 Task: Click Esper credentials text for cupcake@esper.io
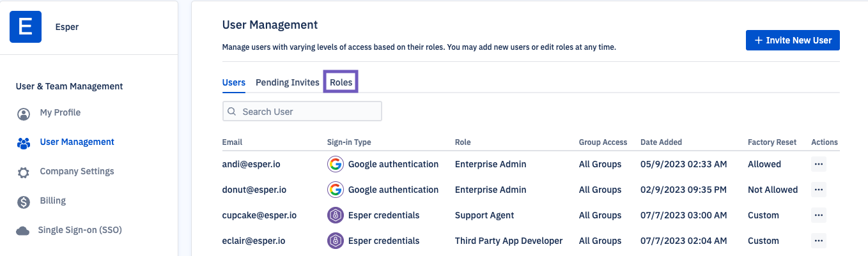(384, 215)
